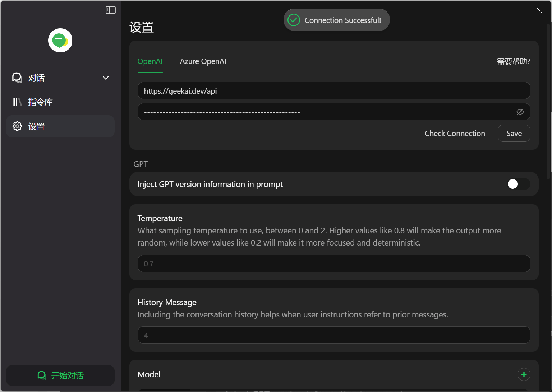The image size is (552, 392).
Task: Click the green chat bubble app logo
Action: pyautogui.click(x=60, y=40)
